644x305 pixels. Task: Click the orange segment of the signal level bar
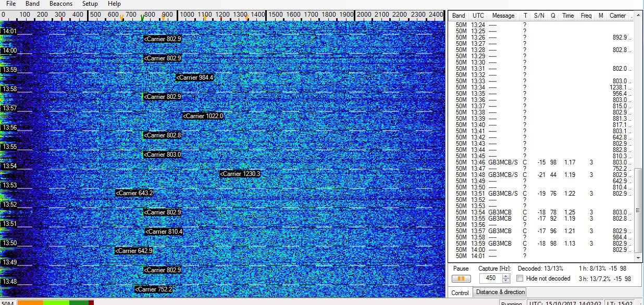coord(30,302)
